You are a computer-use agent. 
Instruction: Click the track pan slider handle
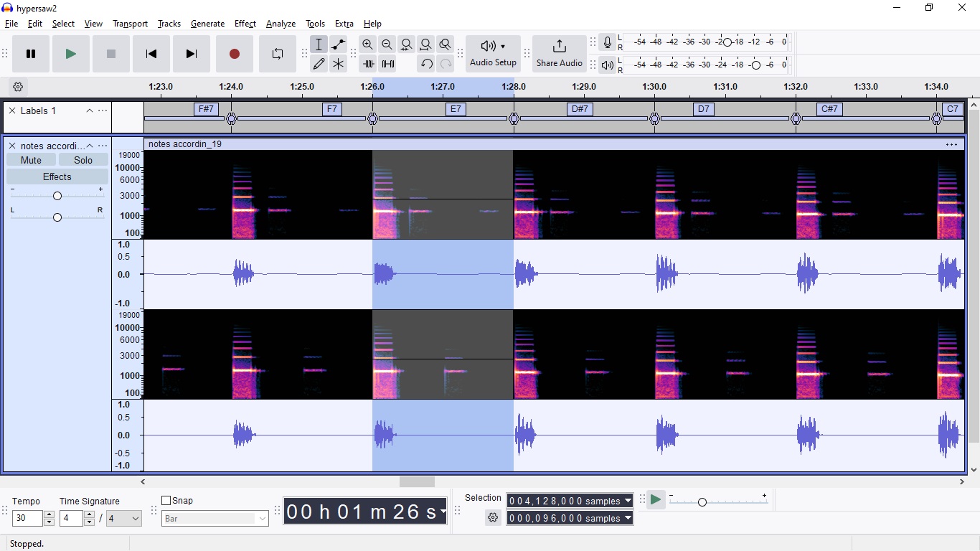[57, 217]
